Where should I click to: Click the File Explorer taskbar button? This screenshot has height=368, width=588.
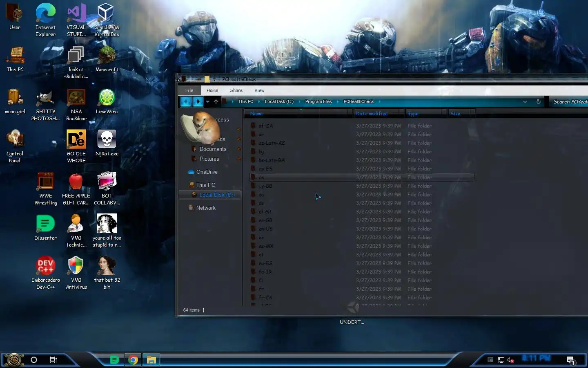pyautogui.click(x=151, y=360)
